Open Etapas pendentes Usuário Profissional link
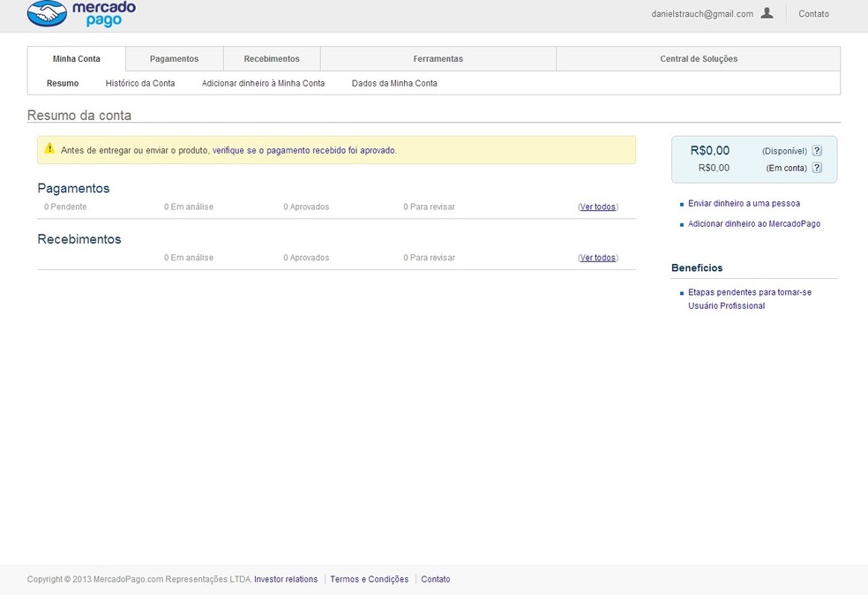This screenshot has height=595, width=868. click(x=750, y=299)
